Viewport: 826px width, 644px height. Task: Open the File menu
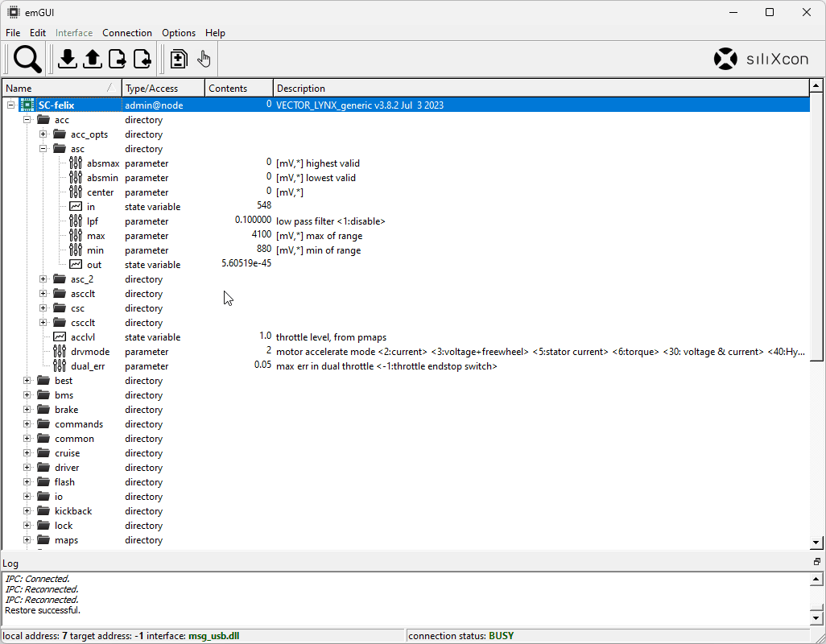pyautogui.click(x=13, y=33)
